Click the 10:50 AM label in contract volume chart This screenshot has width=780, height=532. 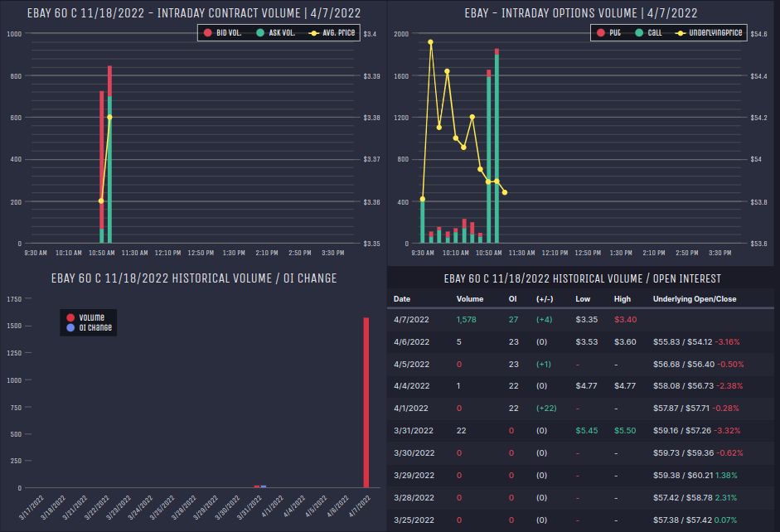[101, 253]
